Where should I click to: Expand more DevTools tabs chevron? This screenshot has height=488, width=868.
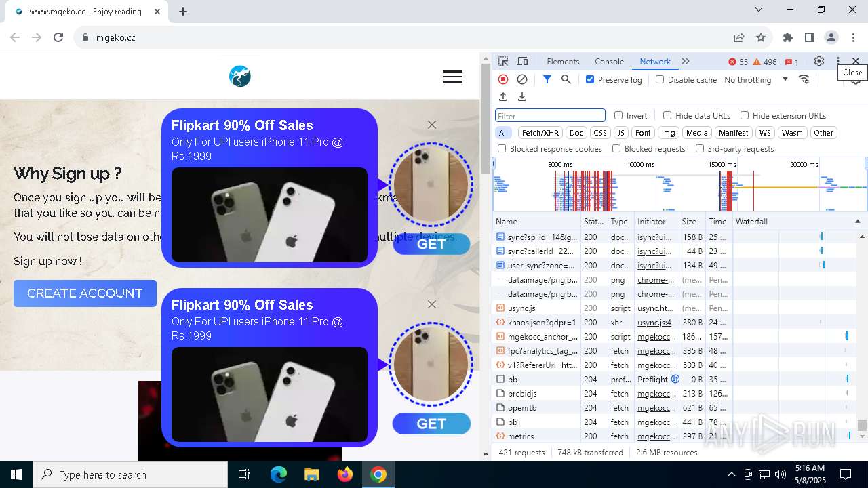[686, 61]
